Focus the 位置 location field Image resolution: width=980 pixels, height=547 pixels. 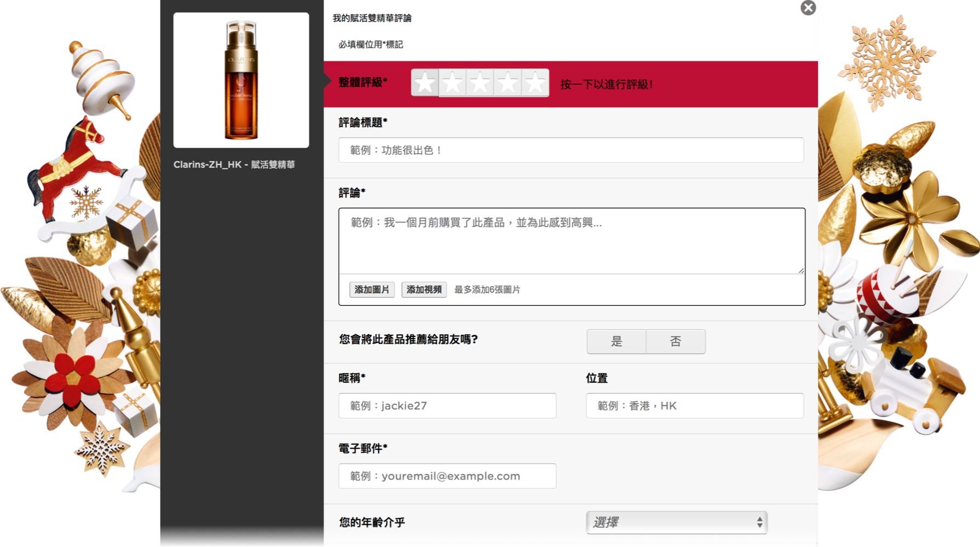click(x=694, y=406)
